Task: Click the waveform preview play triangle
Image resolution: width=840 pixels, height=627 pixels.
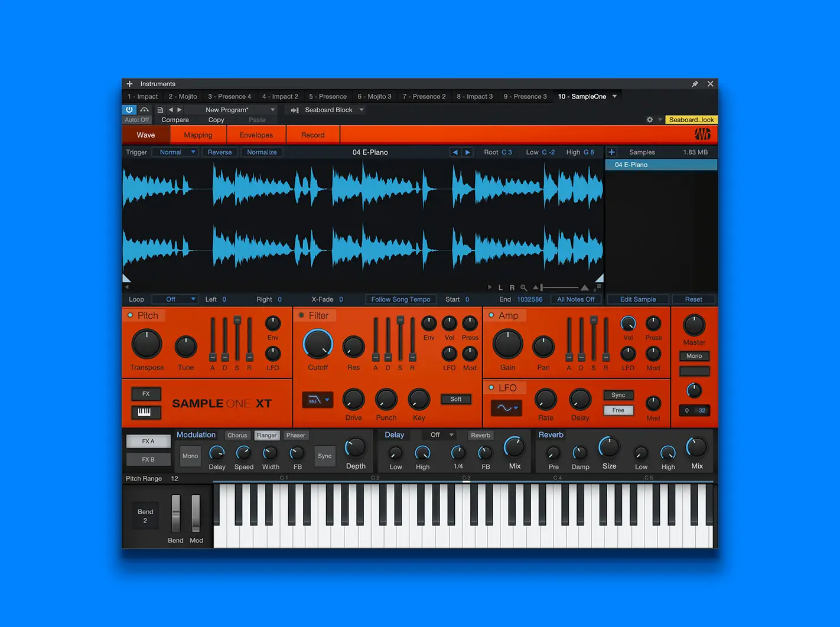Action: pos(490,288)
